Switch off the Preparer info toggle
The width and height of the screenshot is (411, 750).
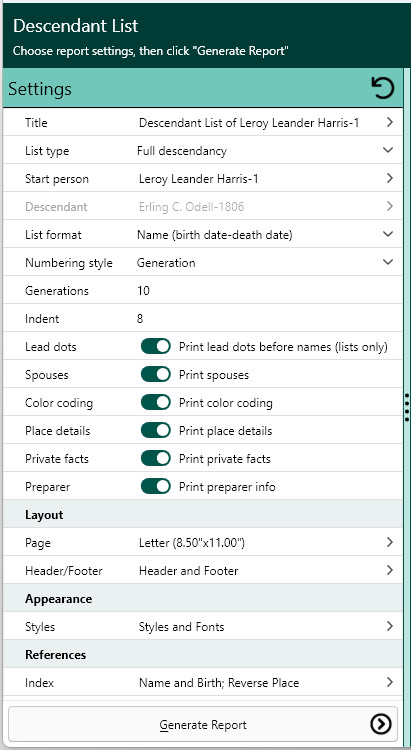156,486
